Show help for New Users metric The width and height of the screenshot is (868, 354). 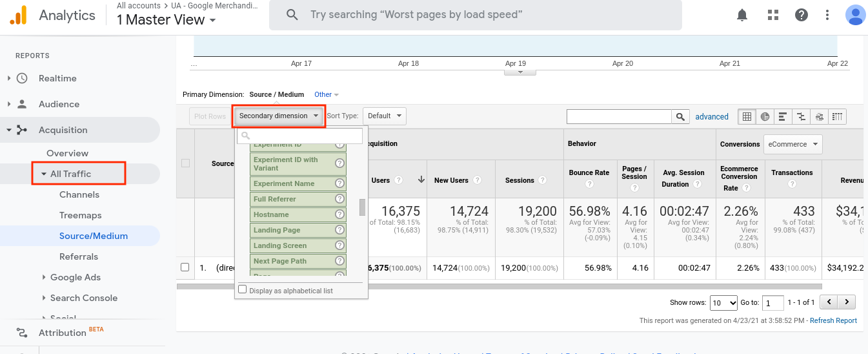pyautogui.click(x=478, y=180)
